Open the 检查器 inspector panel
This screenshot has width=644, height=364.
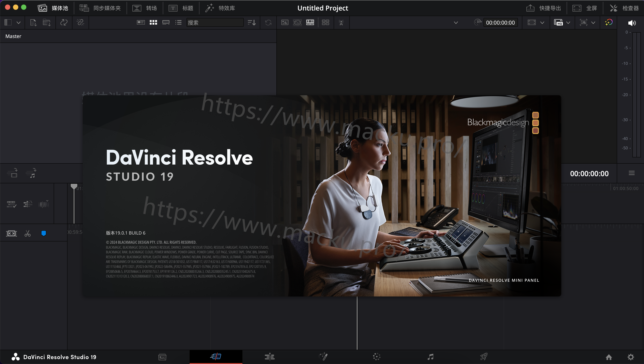coord(624,8)
